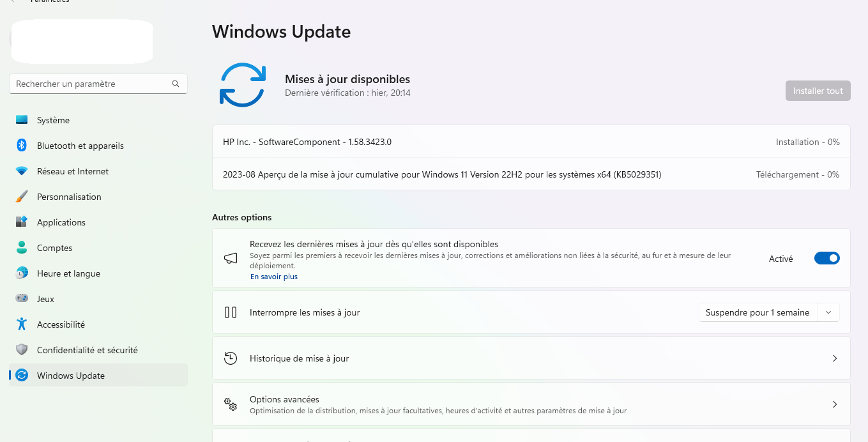Click the Autres options heading
The width and height of the screenshot is (868, 442).
(241, 217)
